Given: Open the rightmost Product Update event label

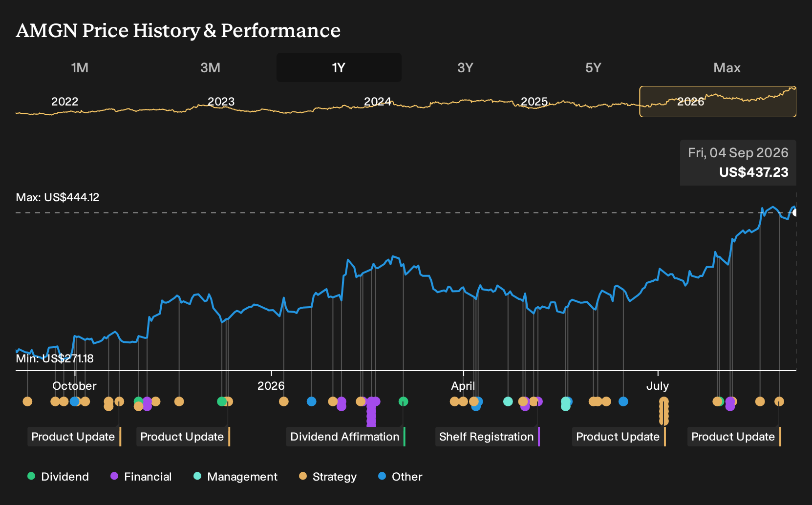Looking at the screenshot, I should pos(734,437).
